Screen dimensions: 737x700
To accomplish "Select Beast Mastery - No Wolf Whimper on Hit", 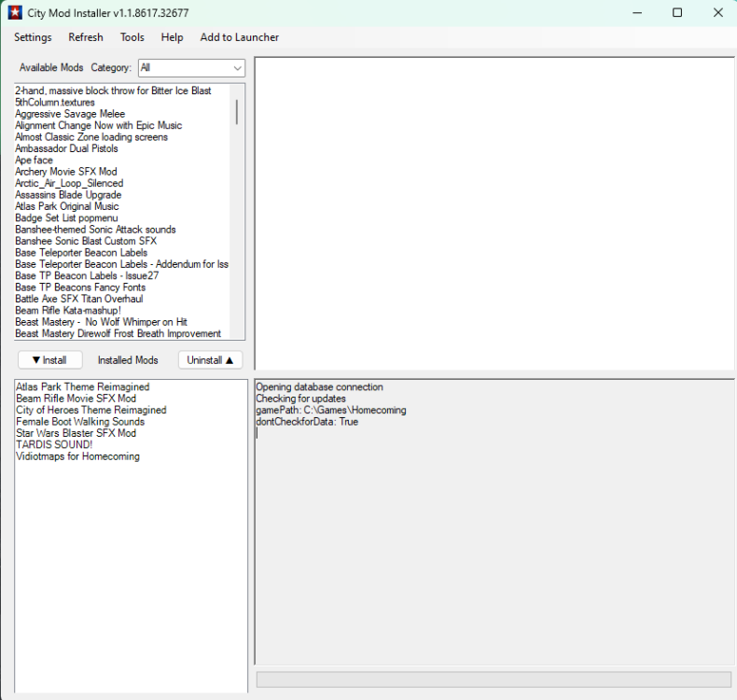I will (102, 322).
